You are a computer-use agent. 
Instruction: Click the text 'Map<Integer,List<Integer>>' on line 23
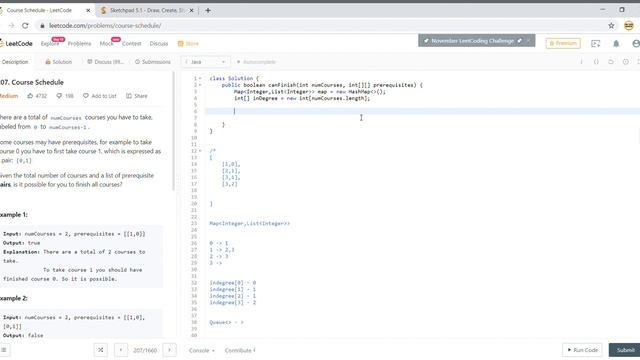coord(249,223)
